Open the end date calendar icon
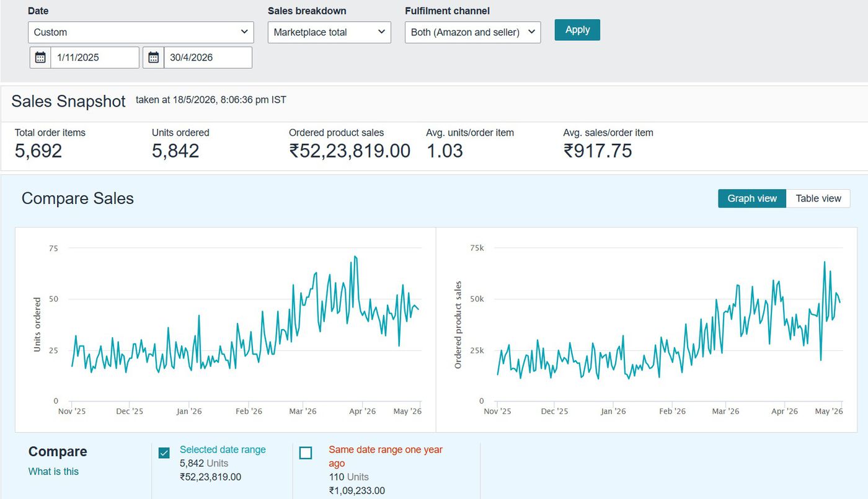Image resolution: width=868 pixels, height=499 pixels. tap(154, 58)
